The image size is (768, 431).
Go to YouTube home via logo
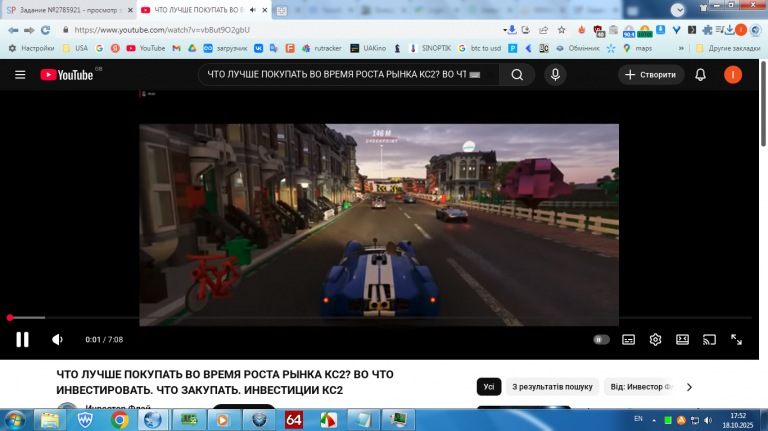tap(67, 75)
